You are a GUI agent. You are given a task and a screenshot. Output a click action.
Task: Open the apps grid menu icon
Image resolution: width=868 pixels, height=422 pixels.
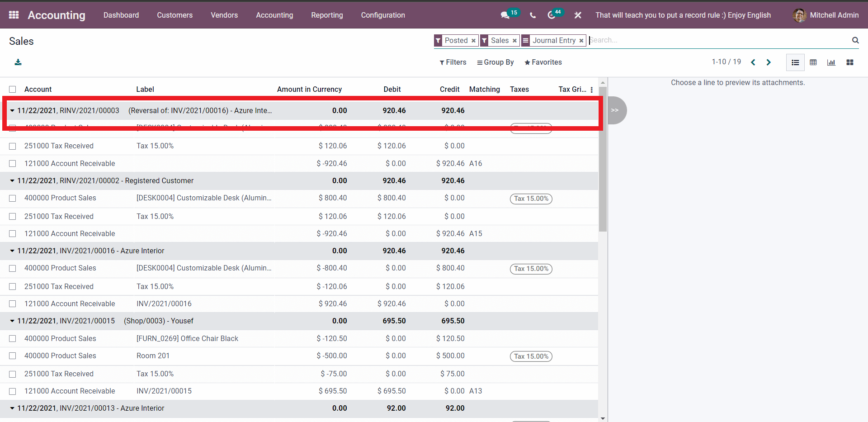(x=14, y=15)
